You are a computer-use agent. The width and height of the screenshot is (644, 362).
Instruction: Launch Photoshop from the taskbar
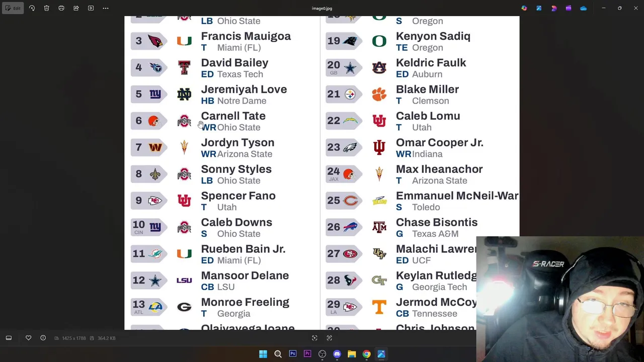click(x=293, y=354)
